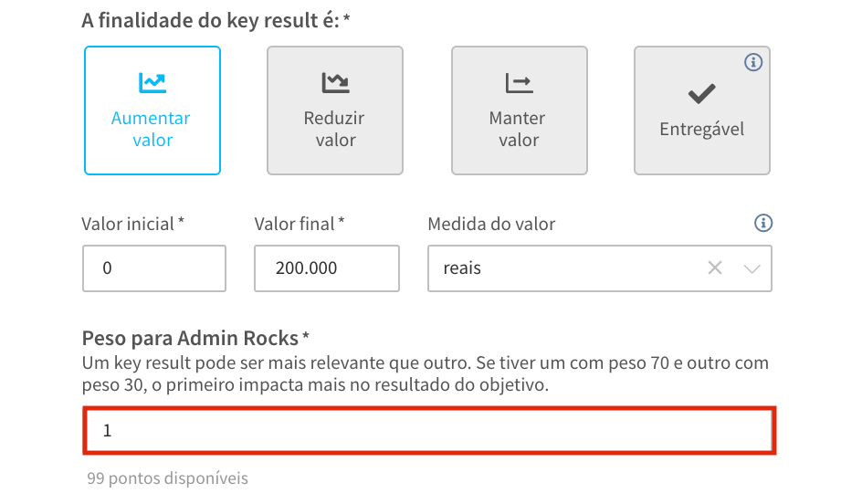Click the rising chart icon in Aumentar valor

(152, 83)
